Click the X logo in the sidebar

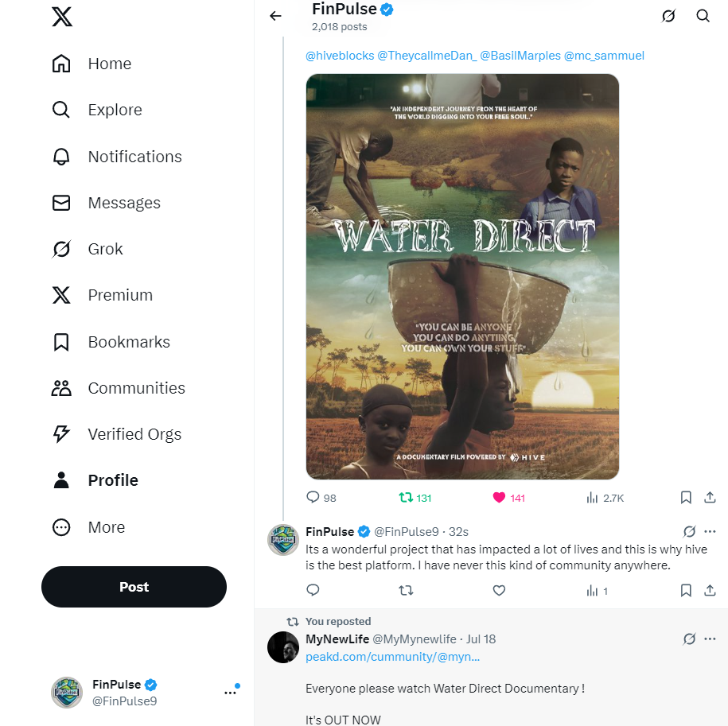click(x=62, y=17)
